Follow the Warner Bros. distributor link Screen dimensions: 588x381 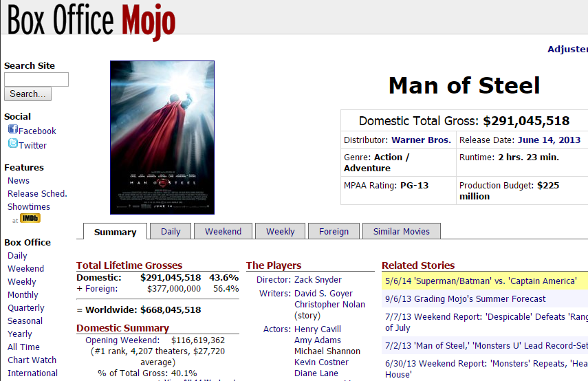(421, 140)
